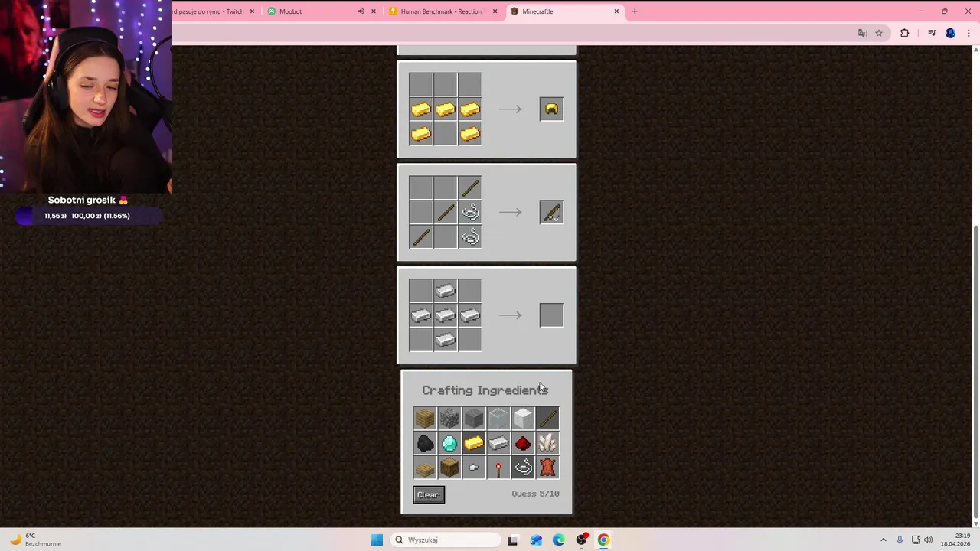
Task: Open the volume control in system tray
Action: 929,540
